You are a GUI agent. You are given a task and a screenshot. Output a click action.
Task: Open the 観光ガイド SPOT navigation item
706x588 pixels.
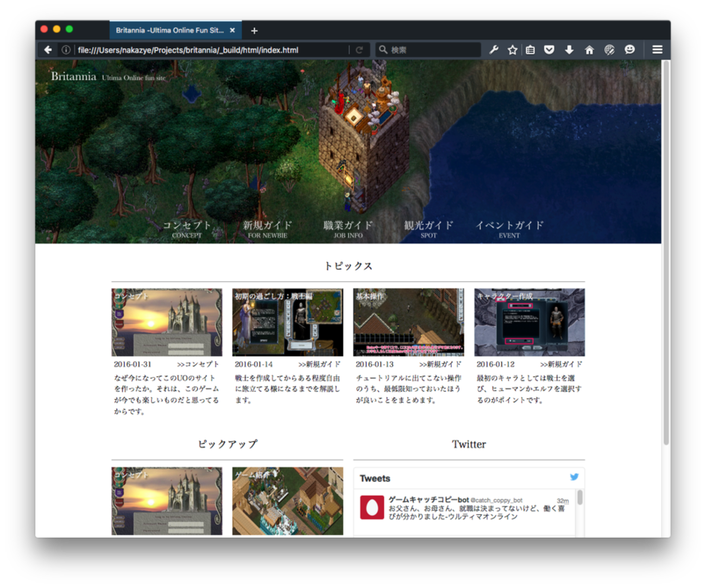pos(428,229)
